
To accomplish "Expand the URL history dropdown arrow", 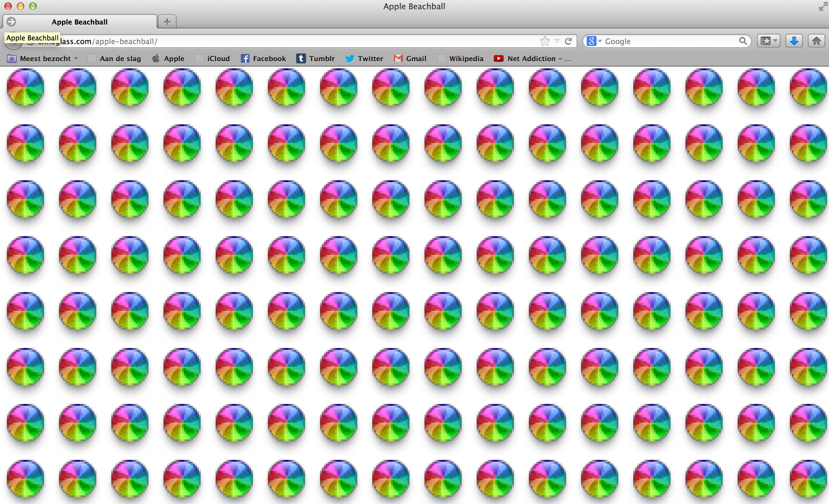I will click(557, 41).
